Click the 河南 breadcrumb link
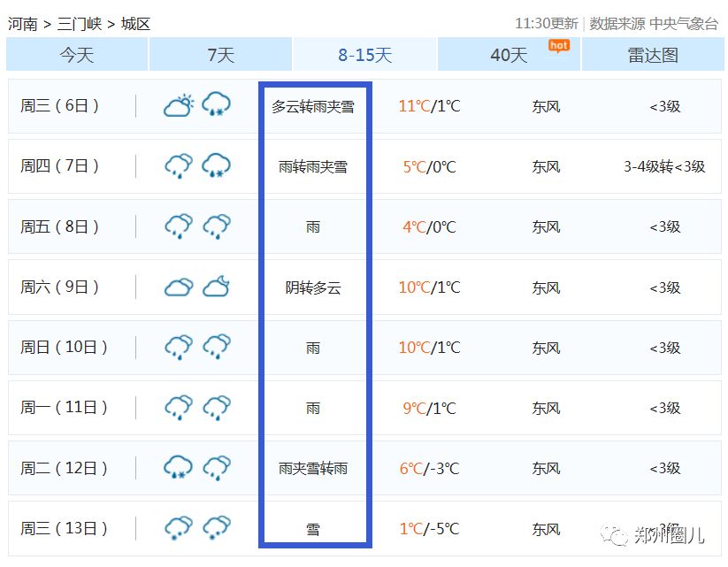This screenshot has height=567, width=728. click(23, 24)
